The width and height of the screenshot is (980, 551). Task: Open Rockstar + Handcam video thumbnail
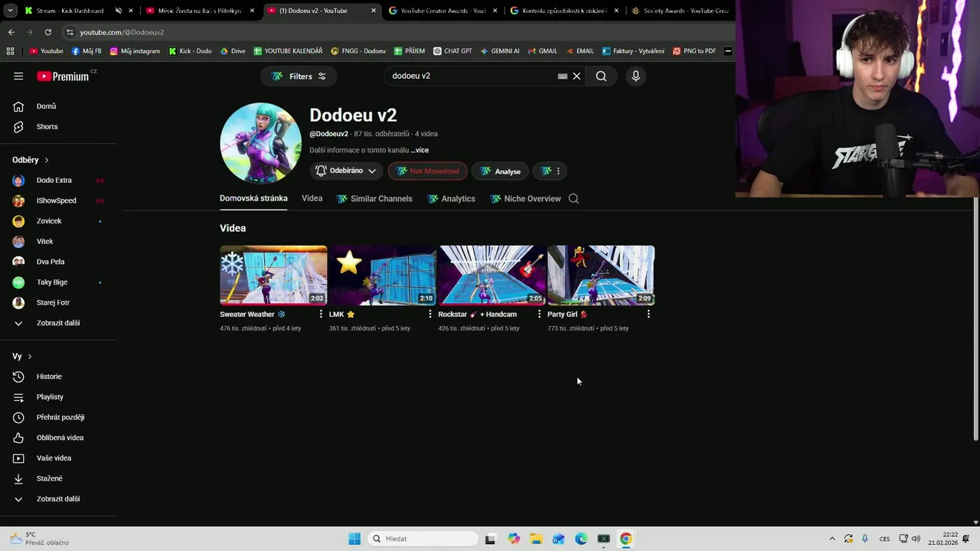(492, 275)
